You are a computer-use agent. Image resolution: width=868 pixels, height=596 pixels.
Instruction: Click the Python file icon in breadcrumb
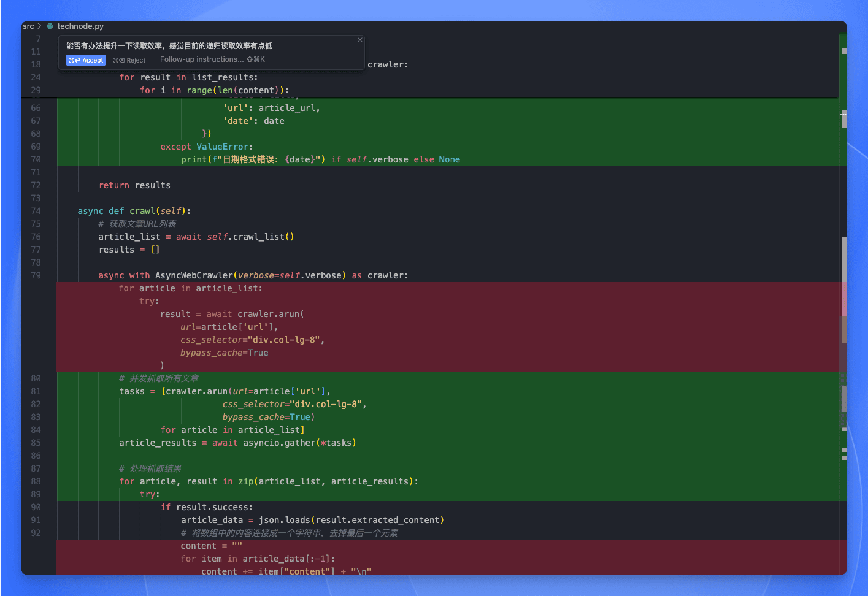pyautogui.click(x=50, y=26)
